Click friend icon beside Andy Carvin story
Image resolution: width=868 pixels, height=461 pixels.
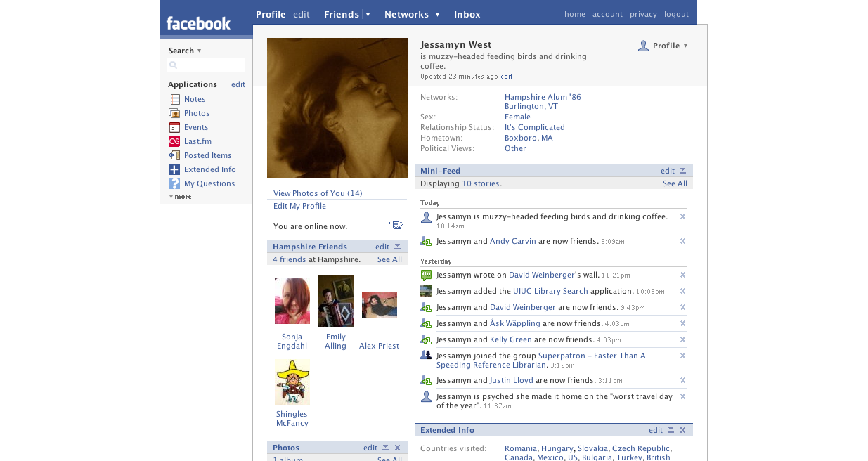click(426, 241)
